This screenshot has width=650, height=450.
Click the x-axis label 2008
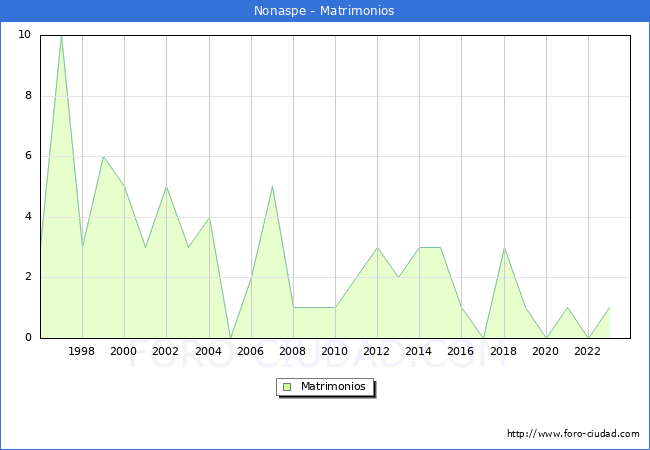click(293, 351)
